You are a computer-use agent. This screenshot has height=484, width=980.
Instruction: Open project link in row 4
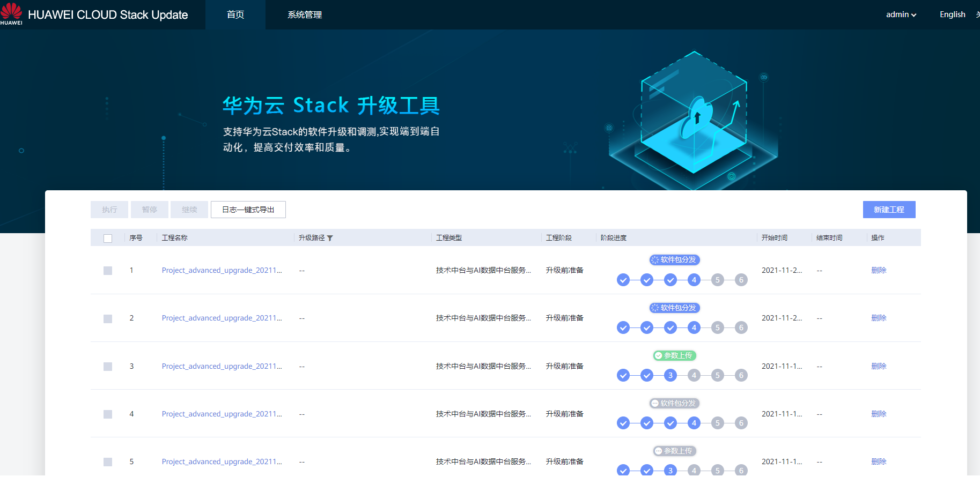tap(222, 414)
